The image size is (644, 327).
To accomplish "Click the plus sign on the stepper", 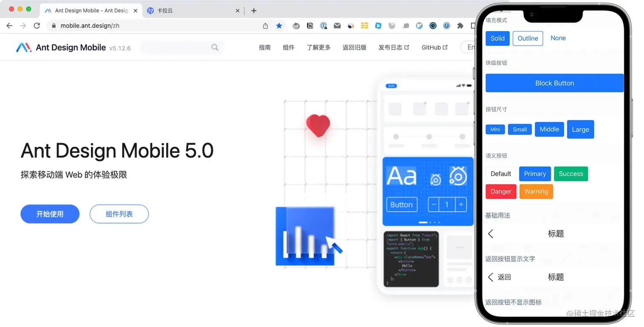I will coord(461,204).
